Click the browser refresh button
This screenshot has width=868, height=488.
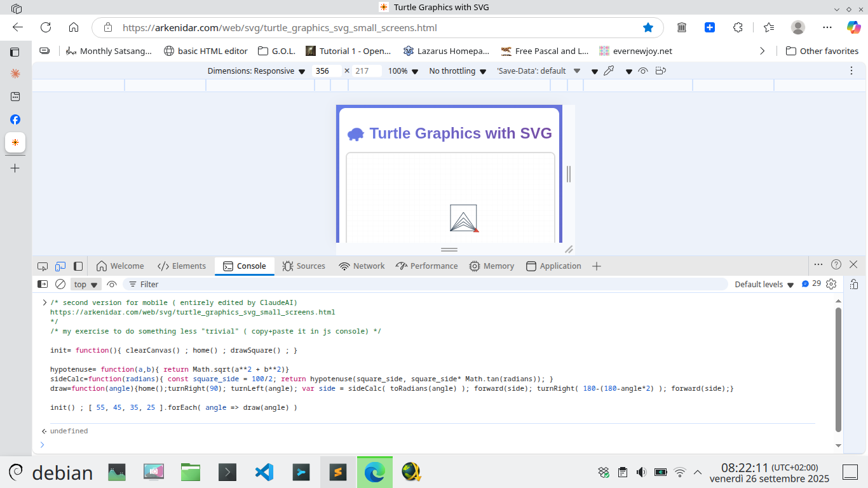[46, 27]
